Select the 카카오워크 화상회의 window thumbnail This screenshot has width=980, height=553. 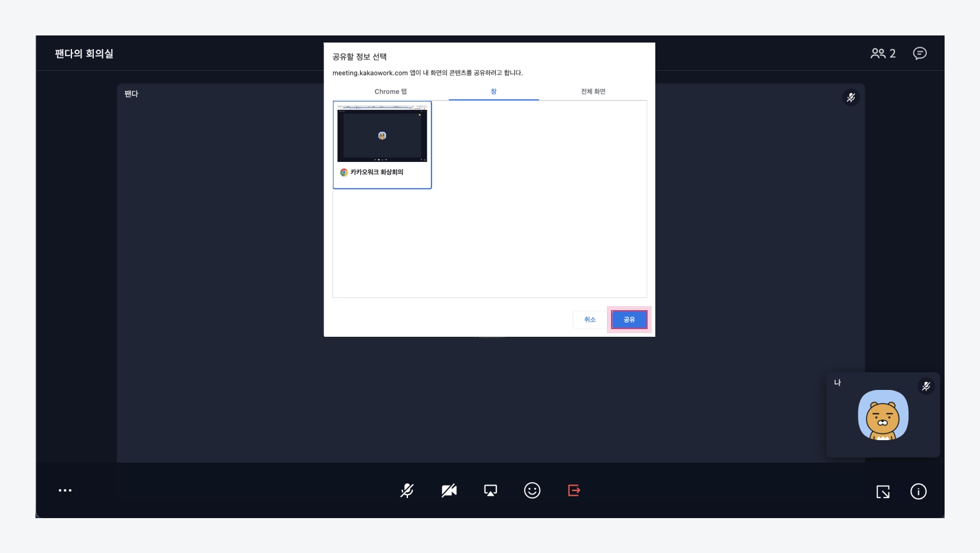pos(382,145)
